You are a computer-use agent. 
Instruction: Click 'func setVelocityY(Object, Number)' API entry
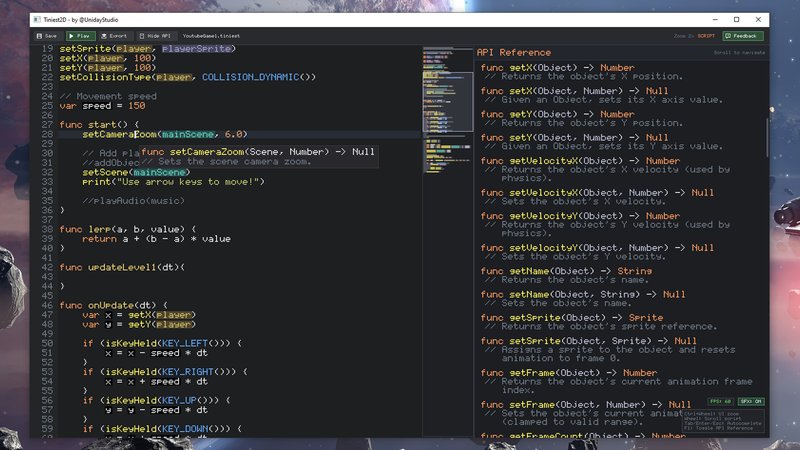(x=597, y=248)
